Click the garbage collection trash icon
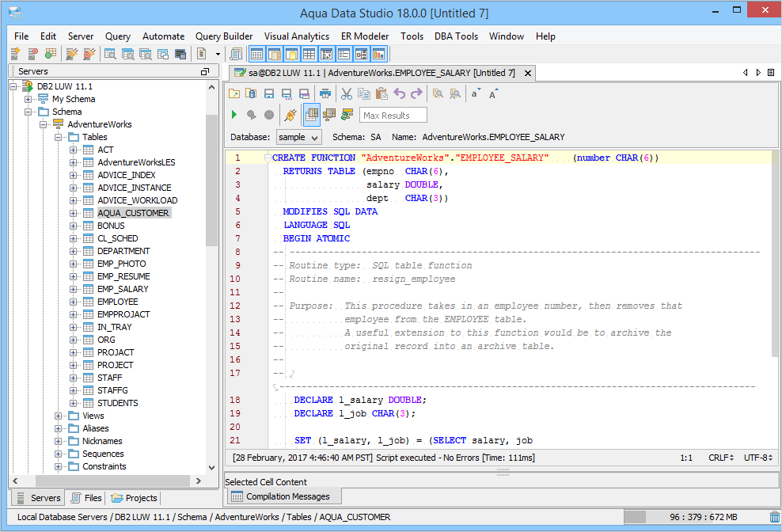The image size is (782, 532). (x=773, y=517)
